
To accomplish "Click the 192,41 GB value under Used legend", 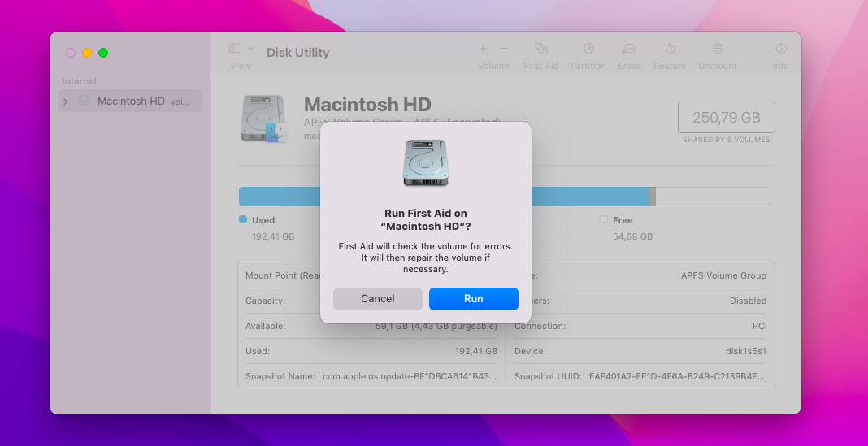I will pyautogui.click(x=273, y=237).
